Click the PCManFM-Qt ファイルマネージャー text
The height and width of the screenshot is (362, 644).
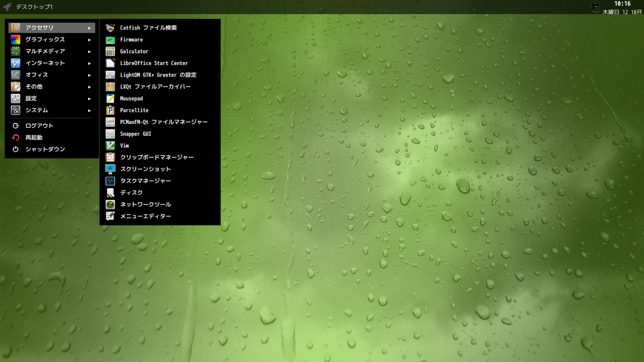click(164, 122)
